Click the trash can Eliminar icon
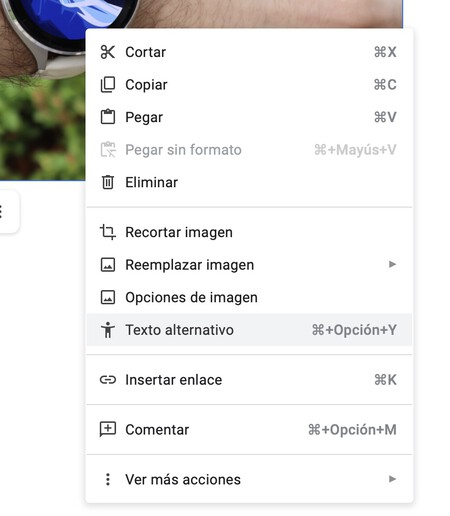 pos(108,182)
